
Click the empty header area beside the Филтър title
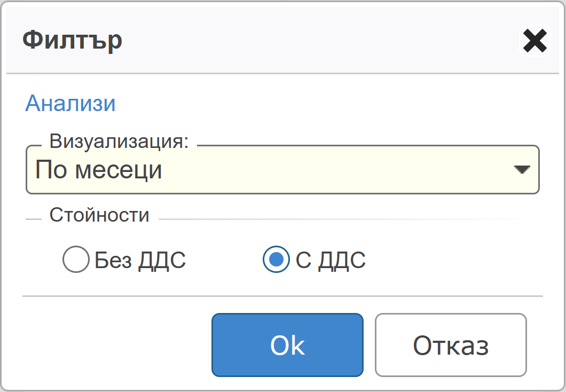[x=320, y=41]
